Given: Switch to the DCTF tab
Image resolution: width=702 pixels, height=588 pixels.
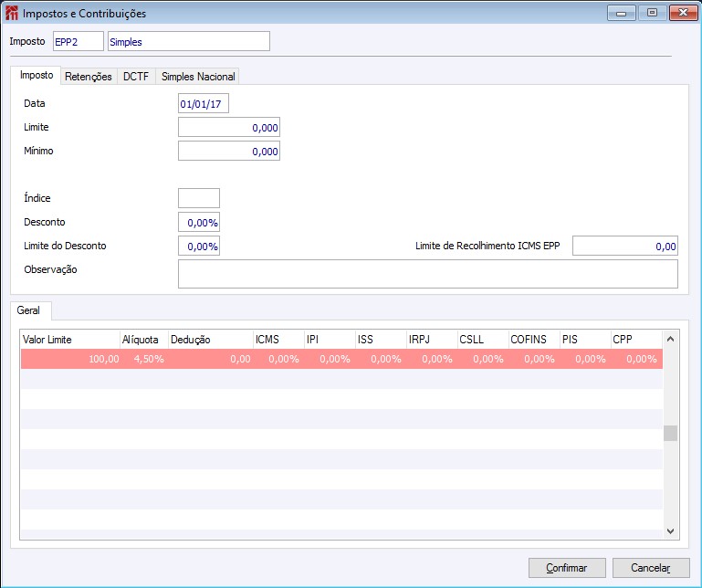Looking at the screenshot, I should (x=136, y=77).
